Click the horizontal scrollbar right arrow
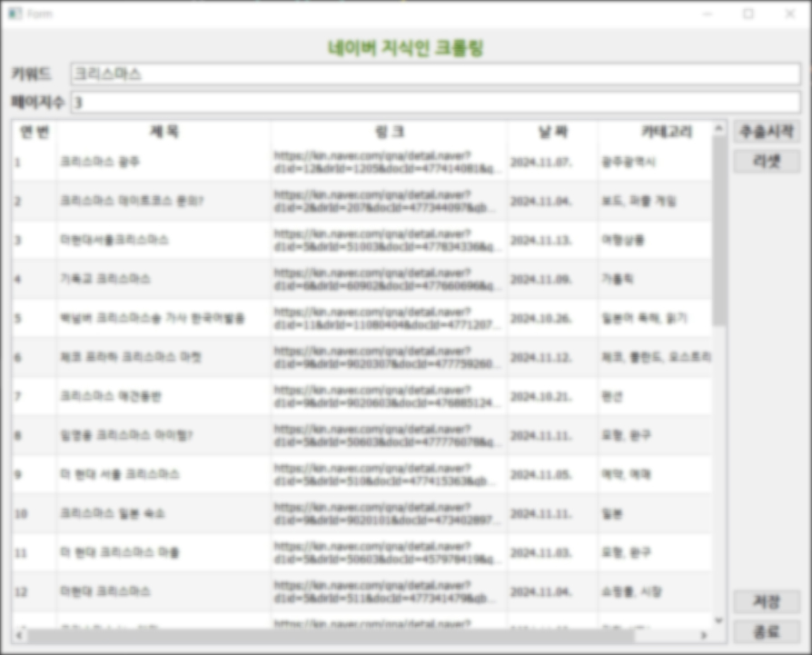Screen dimensions: 812x655 (x=703, y=635)
